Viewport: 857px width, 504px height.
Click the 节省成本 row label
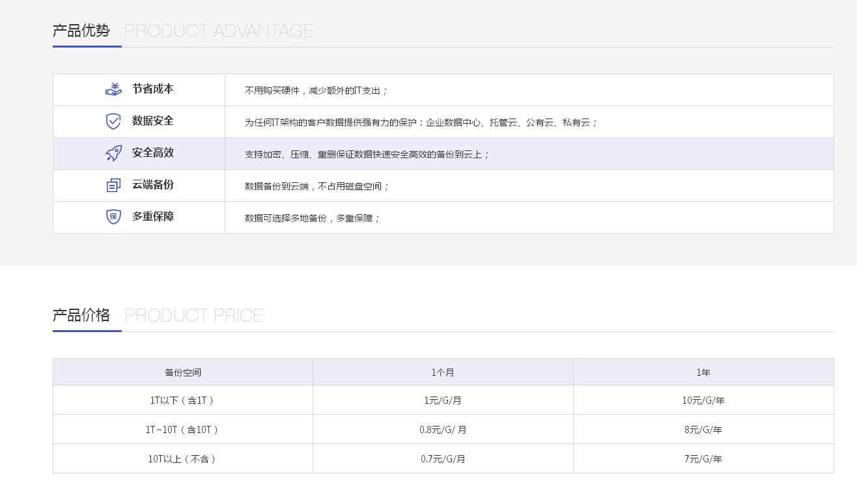point(153,89)
